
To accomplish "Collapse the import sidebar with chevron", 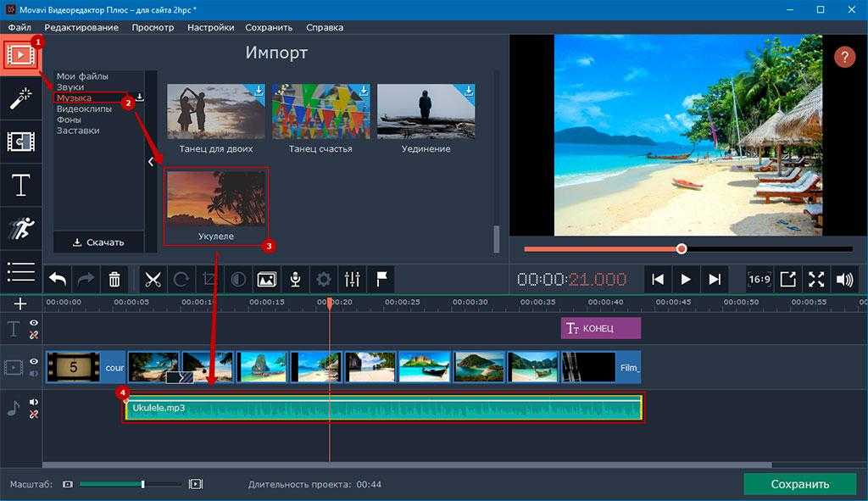I will (x=151, y=162).
